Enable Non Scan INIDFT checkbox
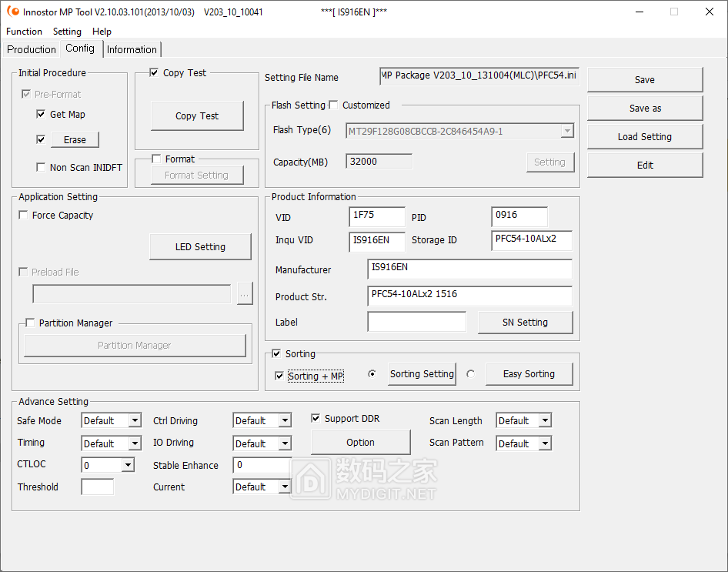 [x=41, y=167]
